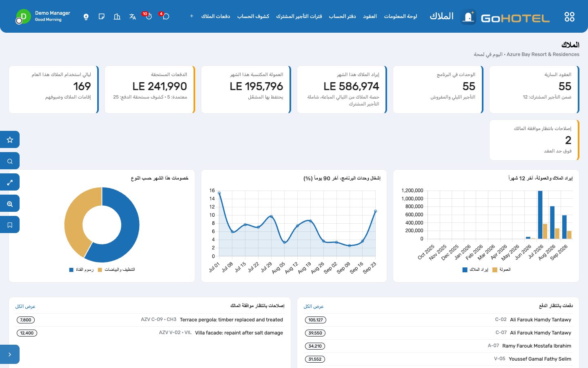Open لوحة المعلومات menu item

pyautogui.click(x=401, y=16)
